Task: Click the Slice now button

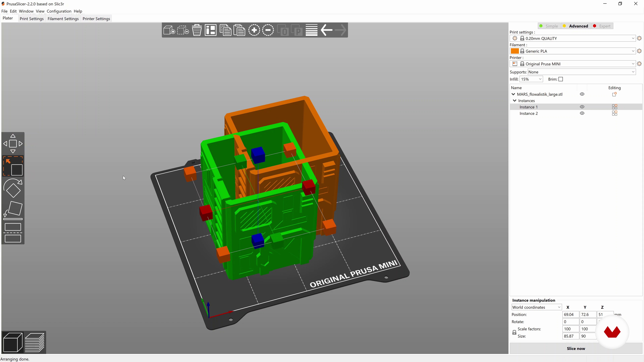Action: 576,349
